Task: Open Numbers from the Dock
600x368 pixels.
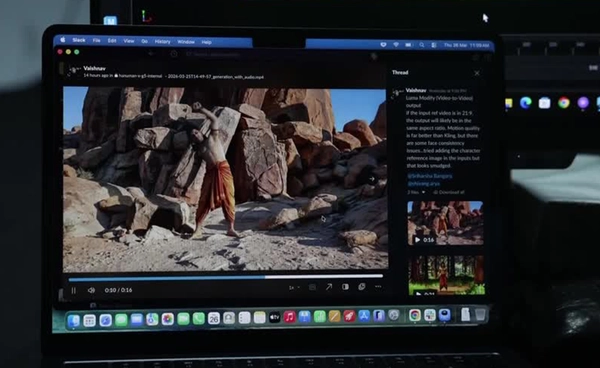Action: 320,316
